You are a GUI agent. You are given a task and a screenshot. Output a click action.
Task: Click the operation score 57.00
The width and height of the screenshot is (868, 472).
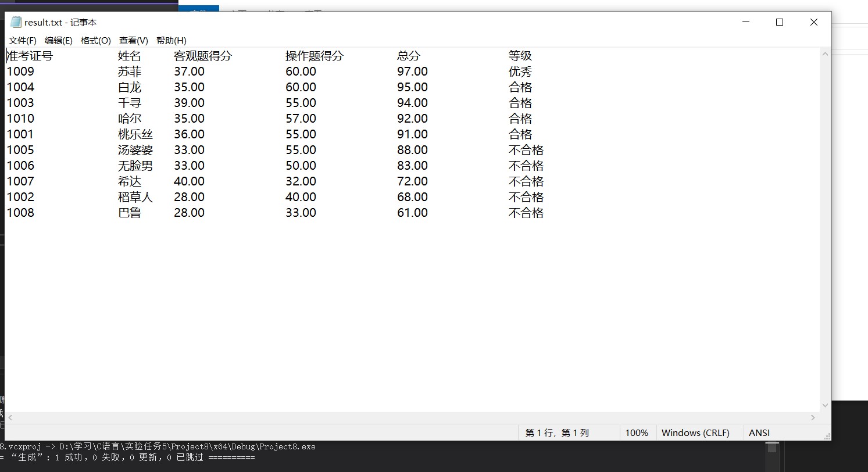pyautogui.click(x=301, y=119)
